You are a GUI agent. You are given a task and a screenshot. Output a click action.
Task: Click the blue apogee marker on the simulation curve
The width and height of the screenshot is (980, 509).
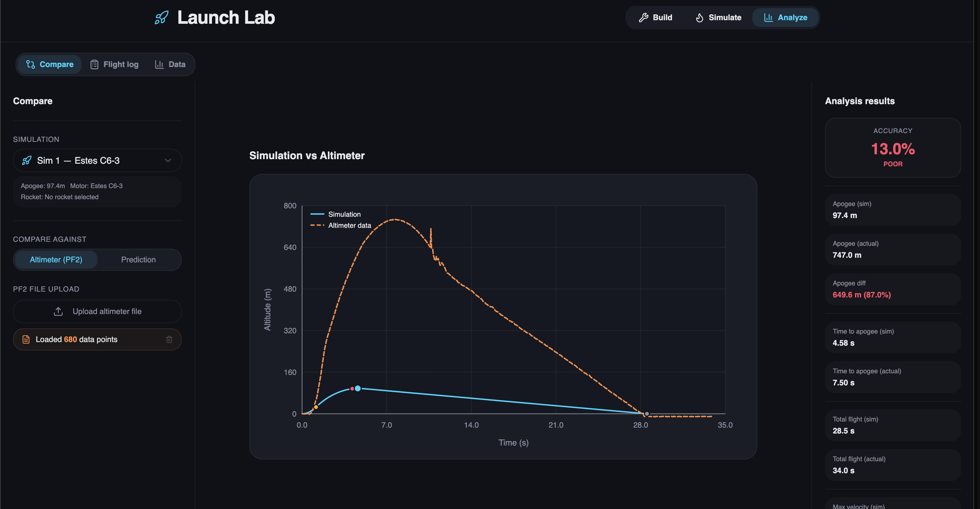point(357,388)
